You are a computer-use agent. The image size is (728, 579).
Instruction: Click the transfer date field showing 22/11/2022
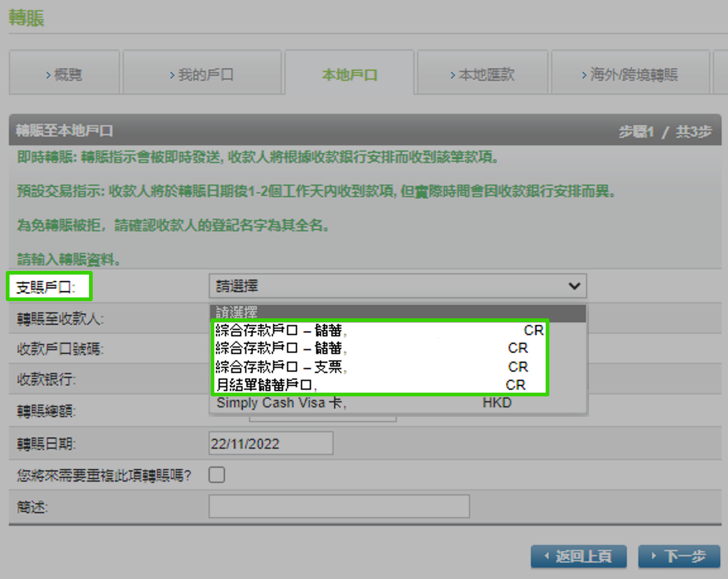pos(271,443)
